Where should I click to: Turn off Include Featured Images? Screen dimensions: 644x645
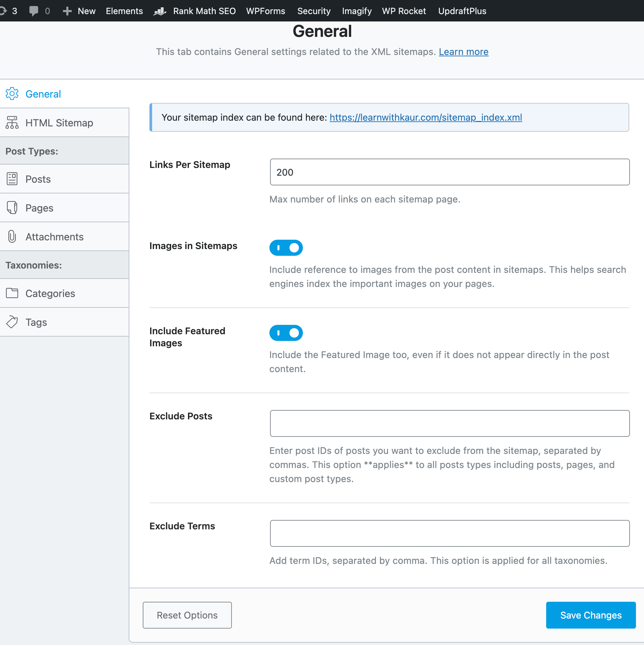point(286,333)
